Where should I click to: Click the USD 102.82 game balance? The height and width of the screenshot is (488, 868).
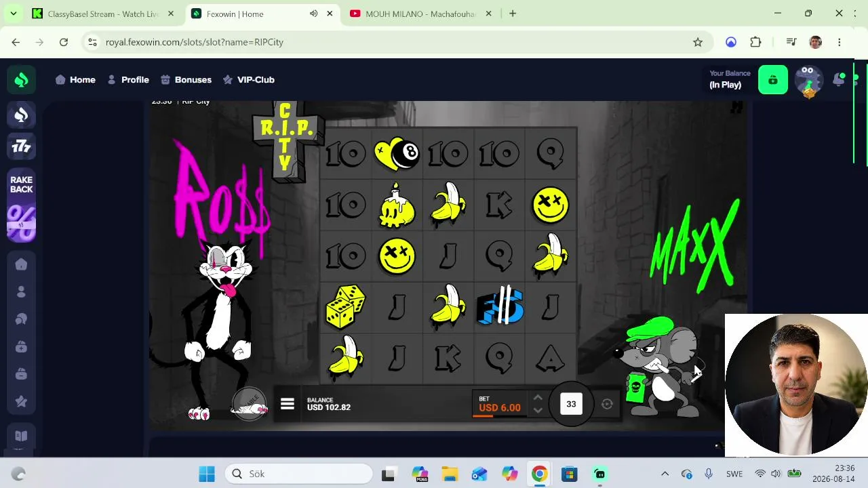[x=329, y=407]
